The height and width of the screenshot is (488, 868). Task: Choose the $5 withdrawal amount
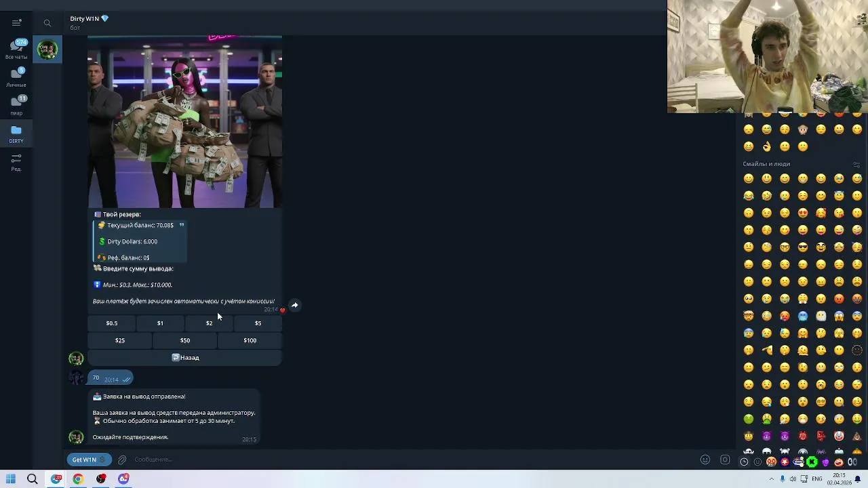(x=258, y=323)
